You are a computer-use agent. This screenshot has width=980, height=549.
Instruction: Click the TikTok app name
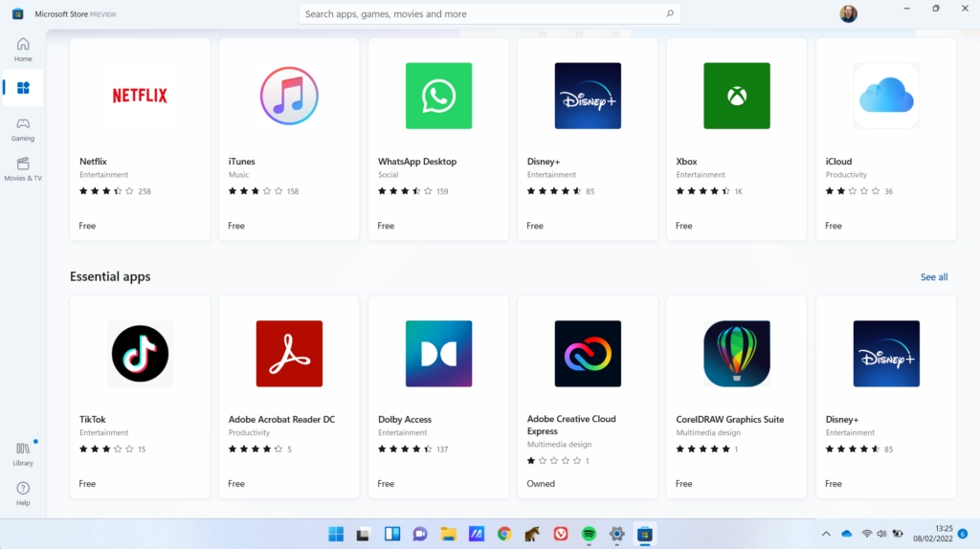click(93, 419)
